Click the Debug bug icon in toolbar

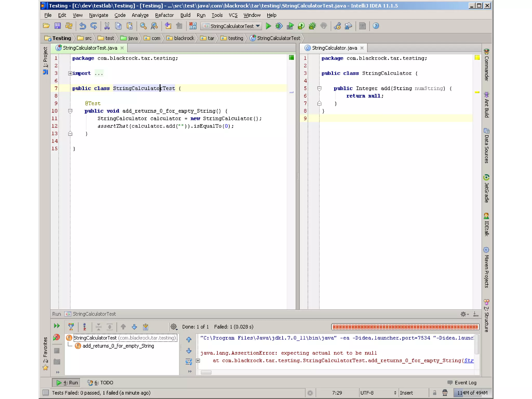(x=279, y=26)
